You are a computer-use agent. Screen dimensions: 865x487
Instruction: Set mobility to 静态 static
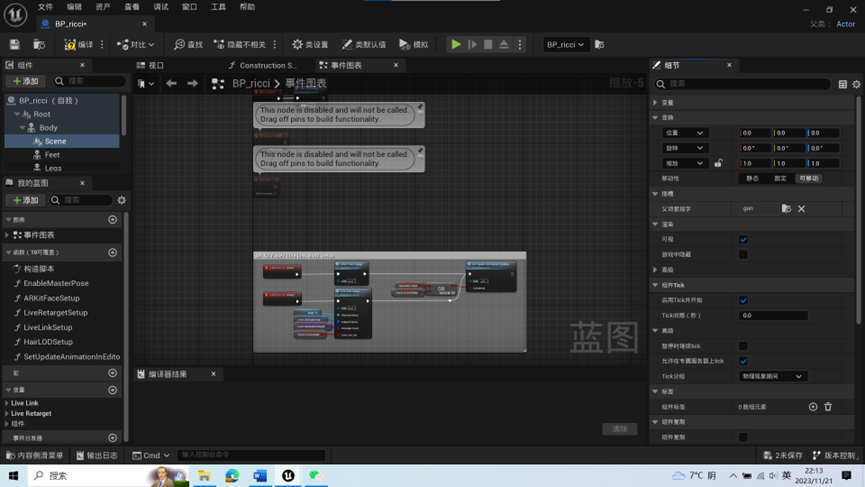tap(752, 179)
